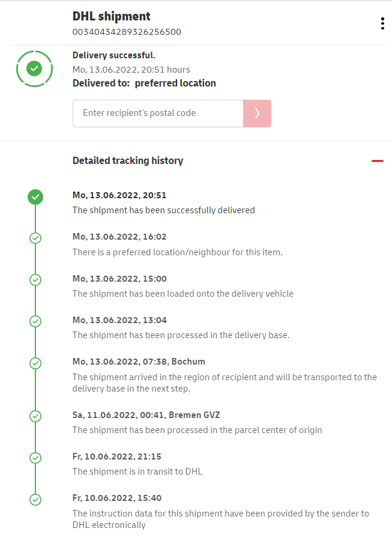Viewport: 392px width, 549px height.
Task: Collapse the detailed tracking history with the red minus
Action: coord(377,161)
